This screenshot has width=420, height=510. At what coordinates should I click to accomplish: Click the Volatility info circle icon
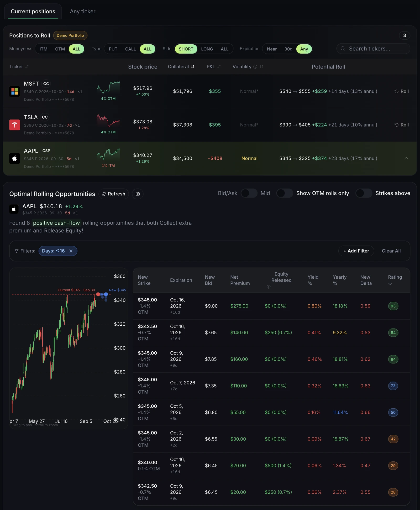(255, 67)
